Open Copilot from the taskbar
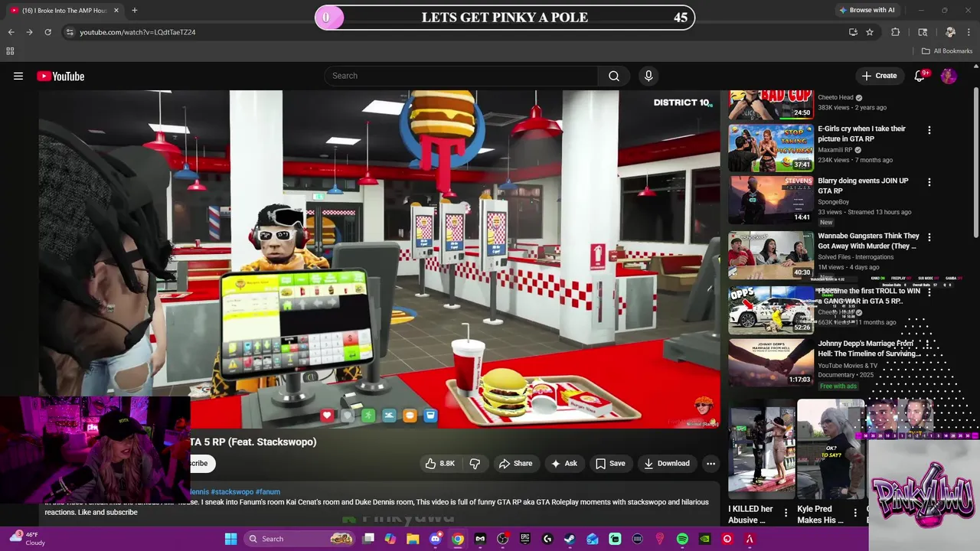This screenshot has height=551, width=980. tap(390, 539)
